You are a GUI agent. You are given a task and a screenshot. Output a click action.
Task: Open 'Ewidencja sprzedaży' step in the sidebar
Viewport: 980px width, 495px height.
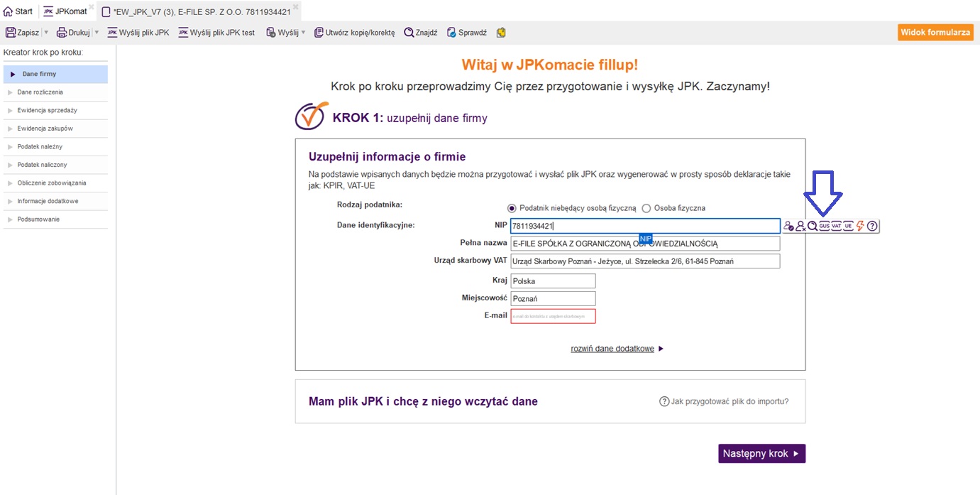point(47,110)
